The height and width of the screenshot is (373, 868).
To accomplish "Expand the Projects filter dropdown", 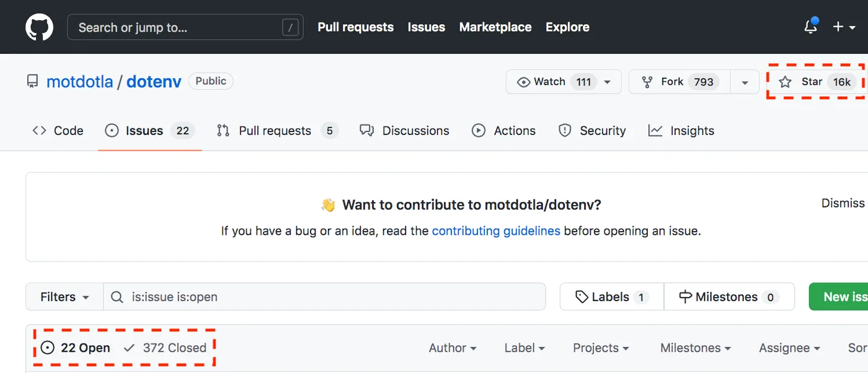I will (601, 348).
